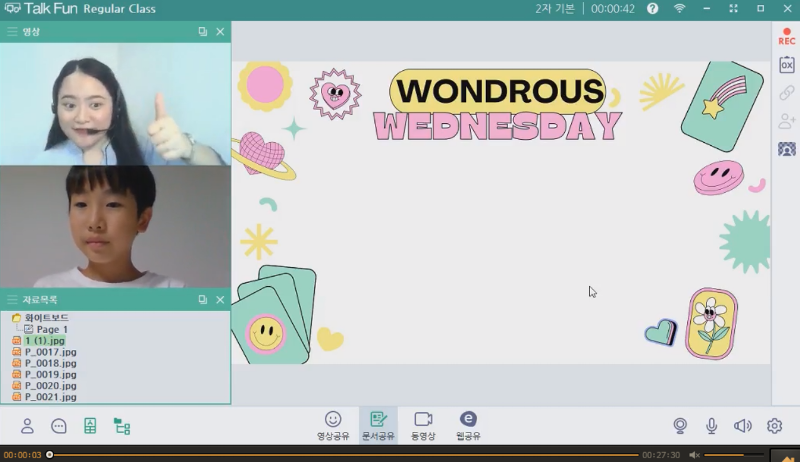
Task: Open the OX quiz tool
Action: [787, 64]
